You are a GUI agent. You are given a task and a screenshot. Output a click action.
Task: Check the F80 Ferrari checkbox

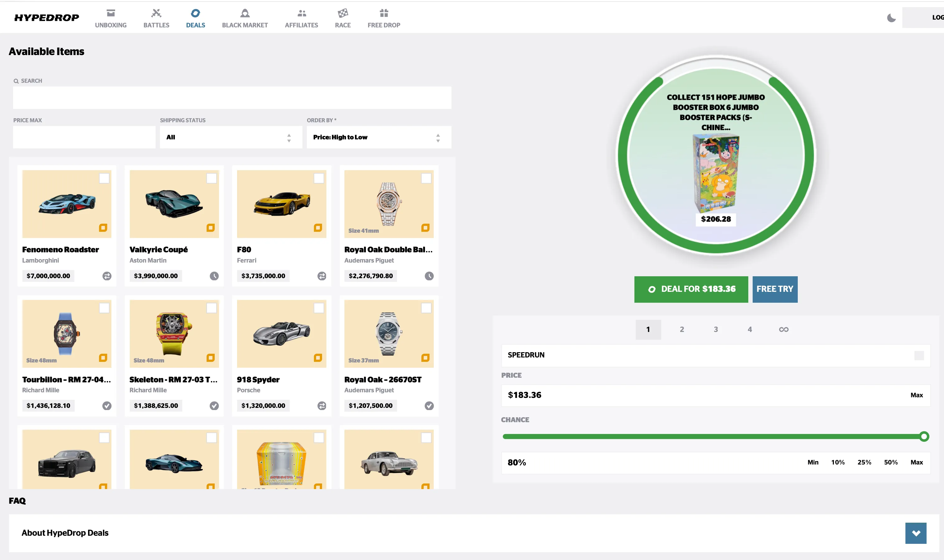coord(319,178)
